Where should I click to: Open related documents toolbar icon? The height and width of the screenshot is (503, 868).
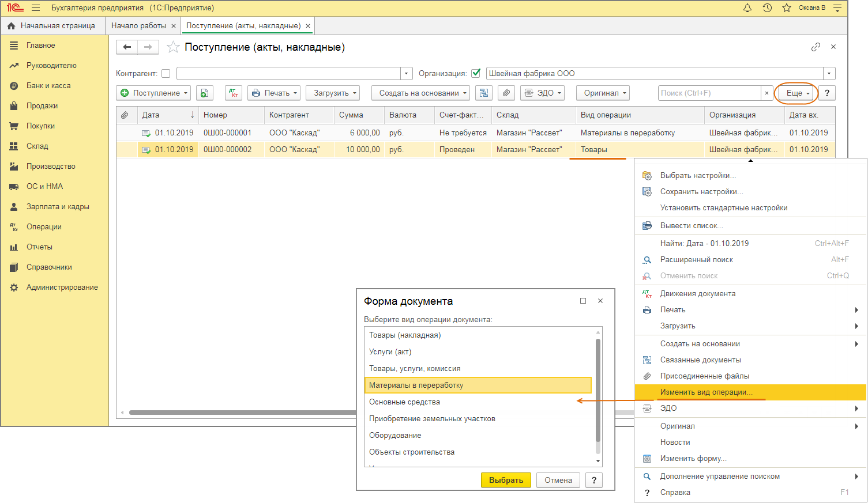click(x=484, y=93)
